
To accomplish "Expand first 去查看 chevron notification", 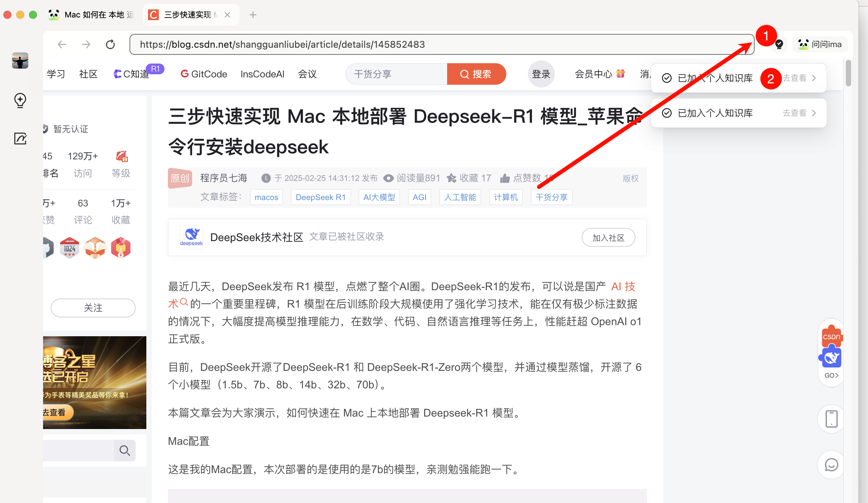I will click(x=799, y=78).
